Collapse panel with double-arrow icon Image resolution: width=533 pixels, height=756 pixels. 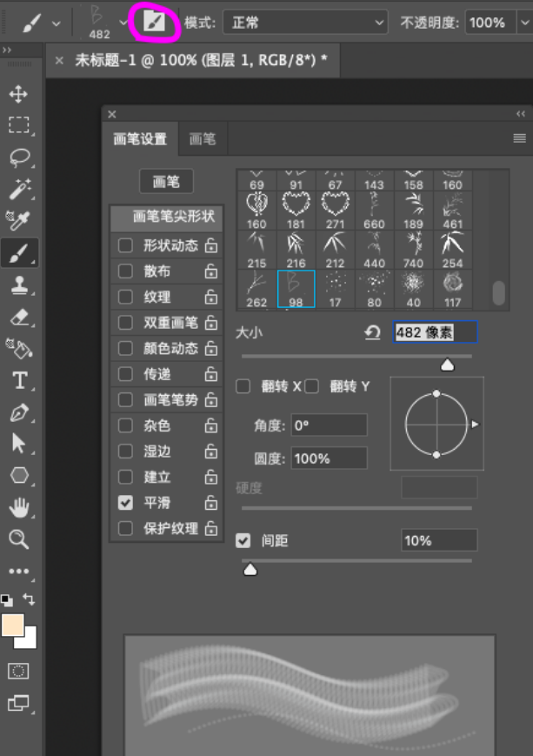(521, 114)
